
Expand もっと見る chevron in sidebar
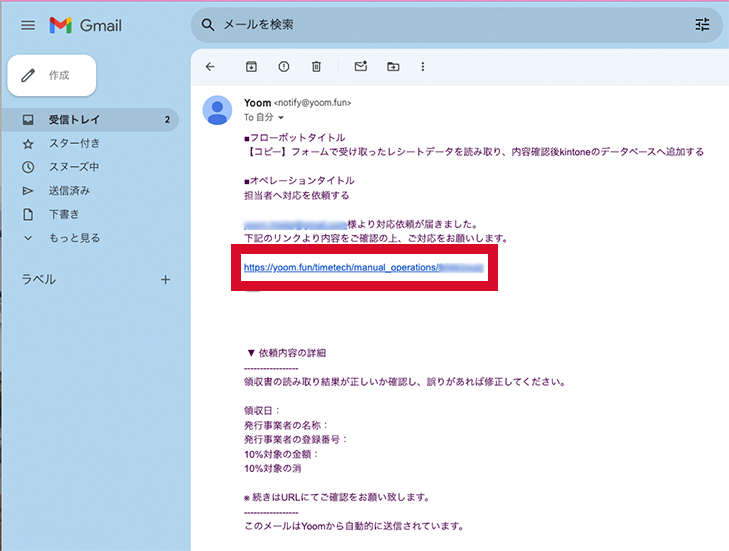28,238
